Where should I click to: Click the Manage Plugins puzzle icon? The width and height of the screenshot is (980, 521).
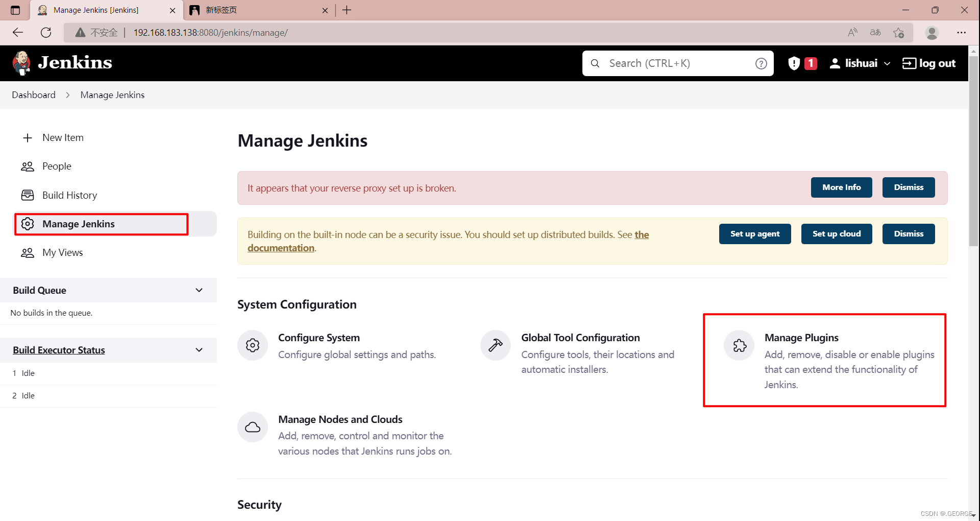(x=740, y=345)
